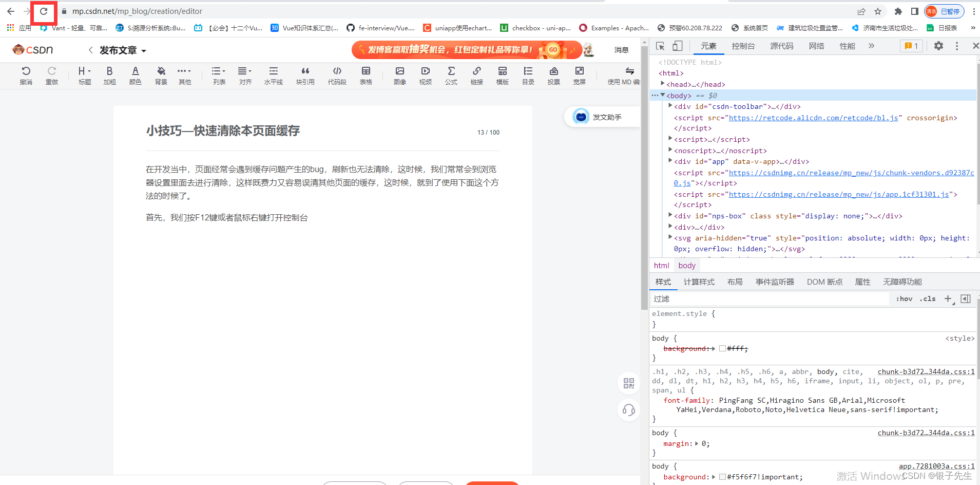
Task: Go back with the browser back arrow
Action: pyautogui.click(x=11, y=11)
